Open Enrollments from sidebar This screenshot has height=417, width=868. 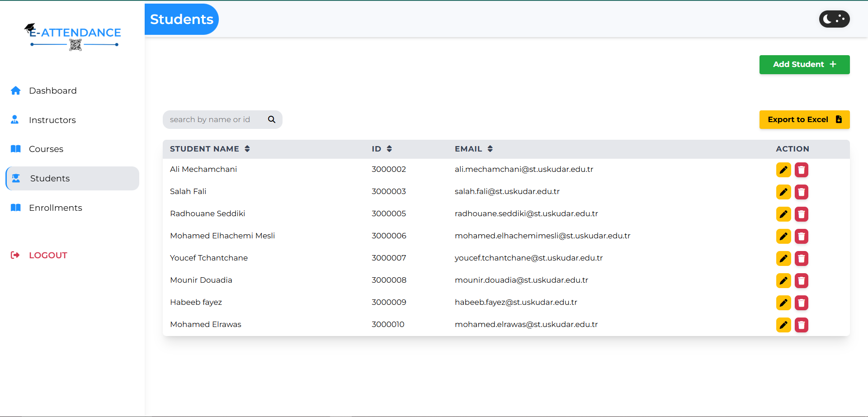tap(55, 208)
